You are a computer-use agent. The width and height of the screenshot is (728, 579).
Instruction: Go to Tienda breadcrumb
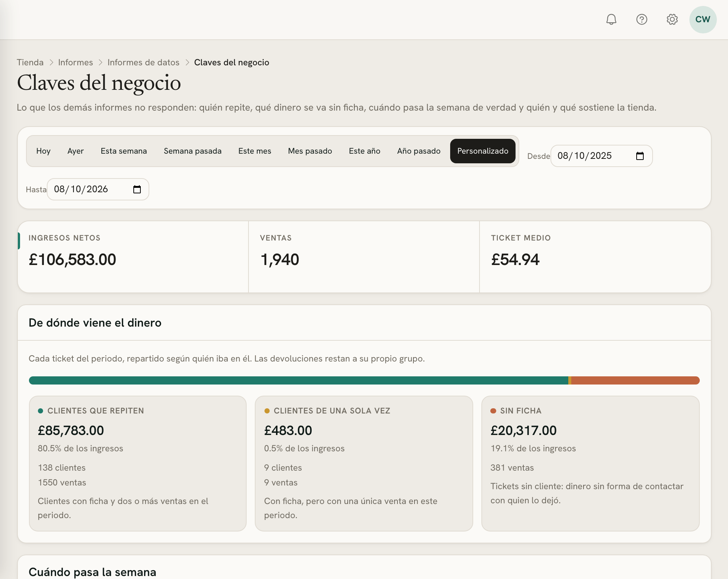tap(30, 62)
